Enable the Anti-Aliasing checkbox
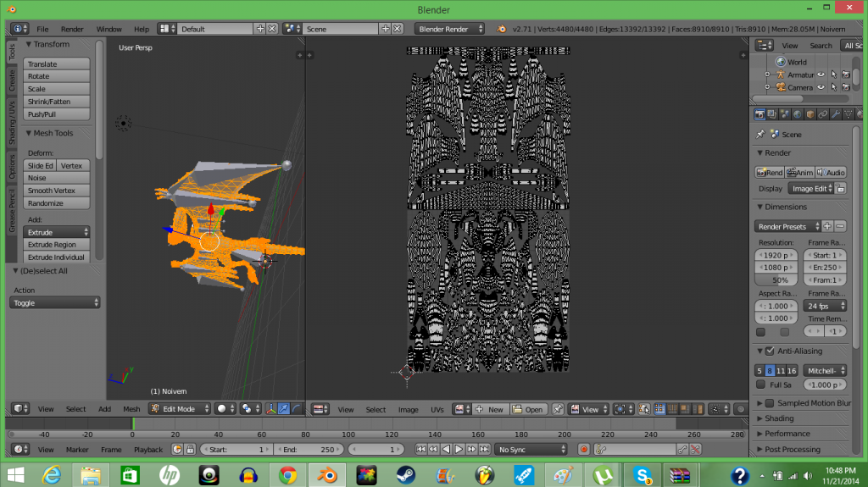 tap(770, 351)
